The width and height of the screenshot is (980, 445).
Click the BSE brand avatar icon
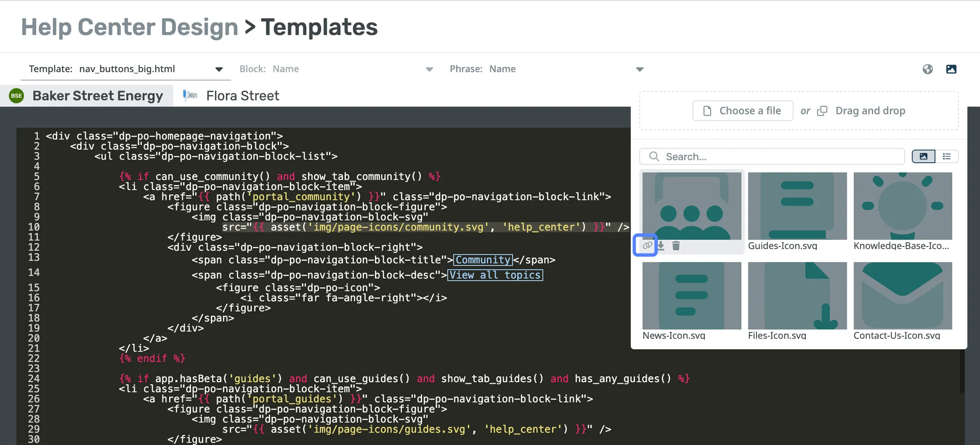[16, 96]
